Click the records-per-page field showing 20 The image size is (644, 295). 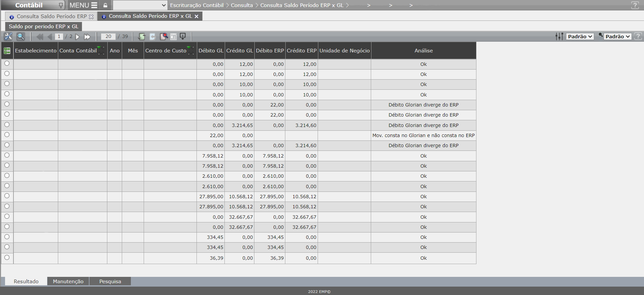tap(108, 37)
